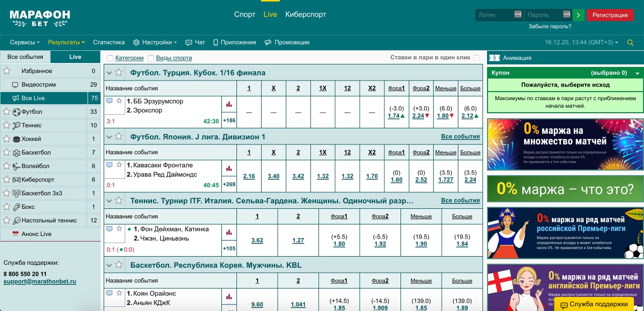This screenshot has width=644, height=311.
Task: Click video stream monitor icon for Фон Дейхман
Action: [x=109, y=228]
